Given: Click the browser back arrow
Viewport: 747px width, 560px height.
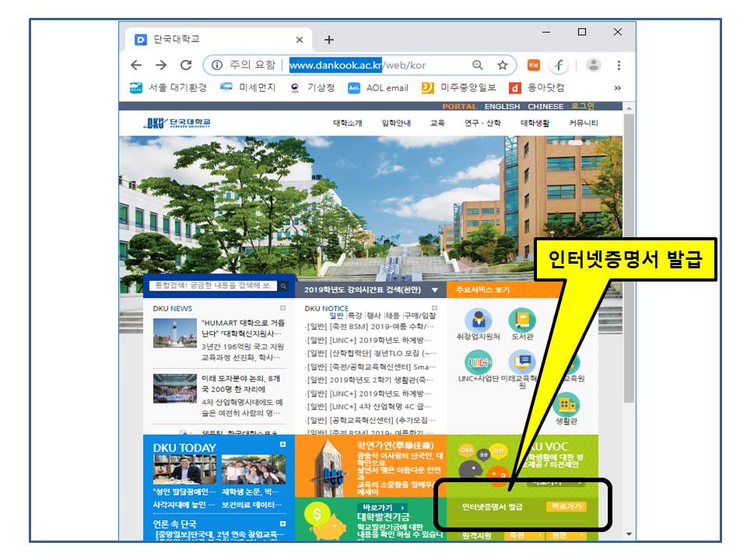Looking at the screenshot, I should pyautogui.click(x=136, y=65).
